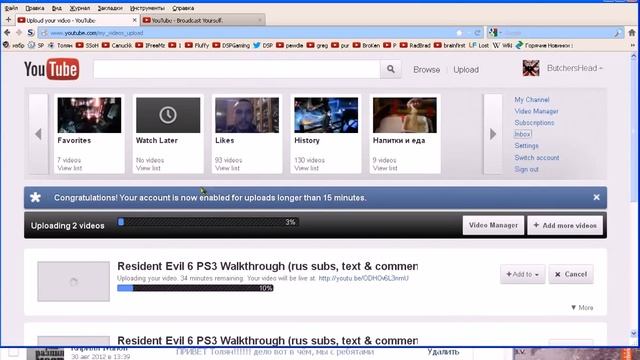
Task: Open the SSoH bookmark
Action: (87, 45)
